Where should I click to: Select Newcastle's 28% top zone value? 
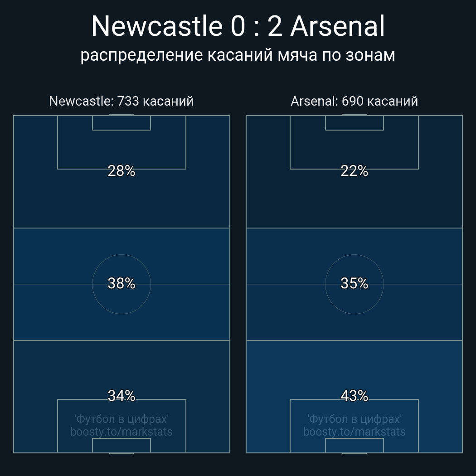121,171
